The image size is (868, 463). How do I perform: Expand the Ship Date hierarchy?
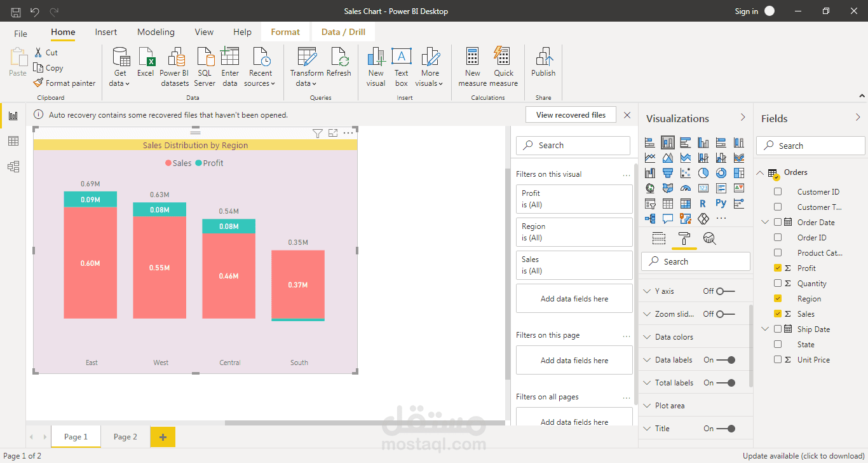point(765,329)
